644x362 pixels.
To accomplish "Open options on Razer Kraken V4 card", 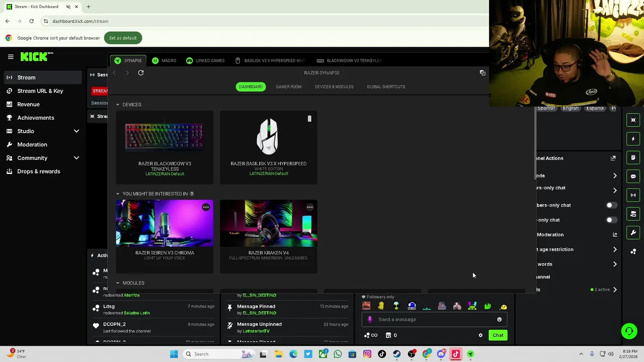I will pyautogui.click(x=310, y=207).
